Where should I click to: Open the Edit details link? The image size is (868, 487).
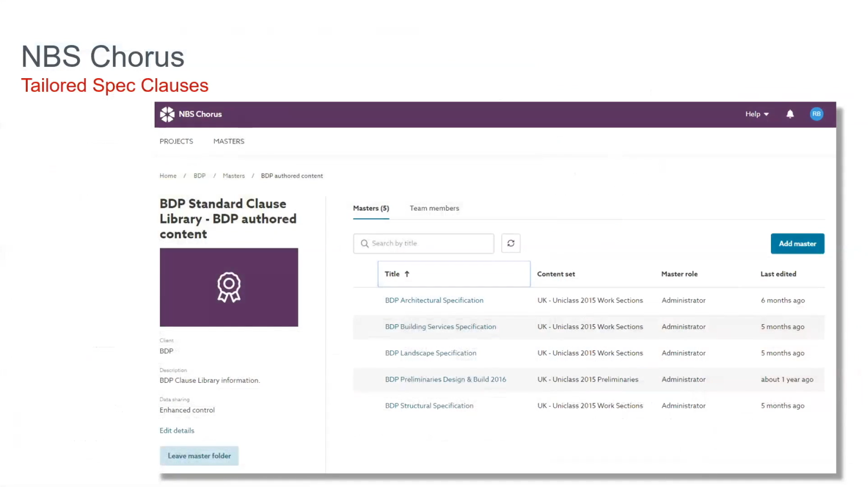coord(177,431)
